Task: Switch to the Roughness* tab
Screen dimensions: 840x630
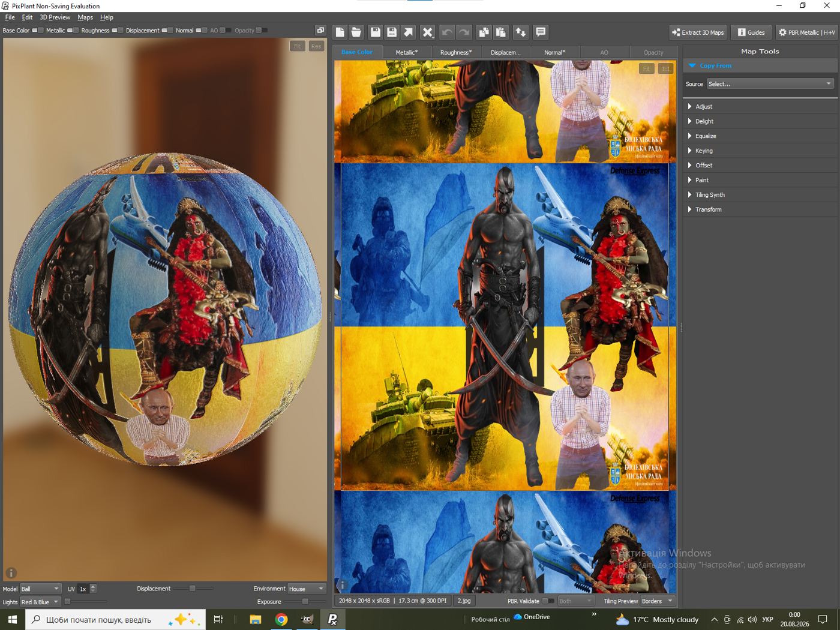Action: coord(456,52)
